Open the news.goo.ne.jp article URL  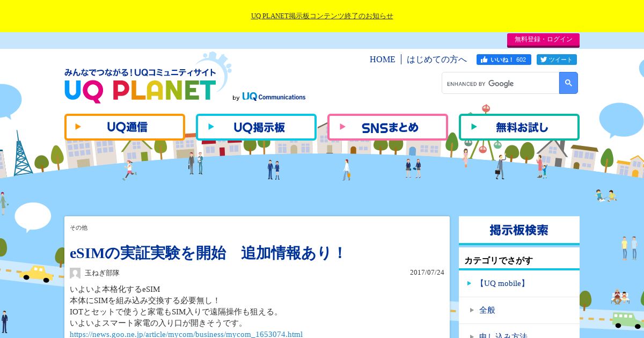[x=186, y=334]
